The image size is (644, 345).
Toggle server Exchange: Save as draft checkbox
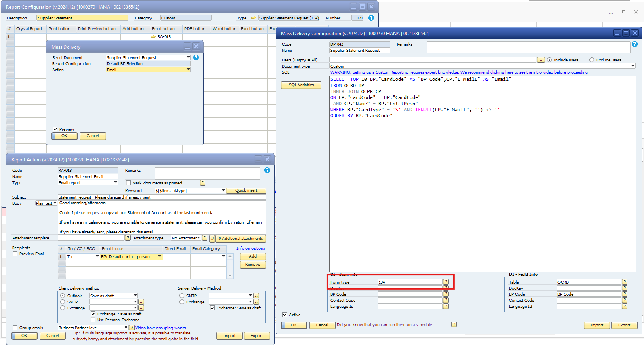212,308
